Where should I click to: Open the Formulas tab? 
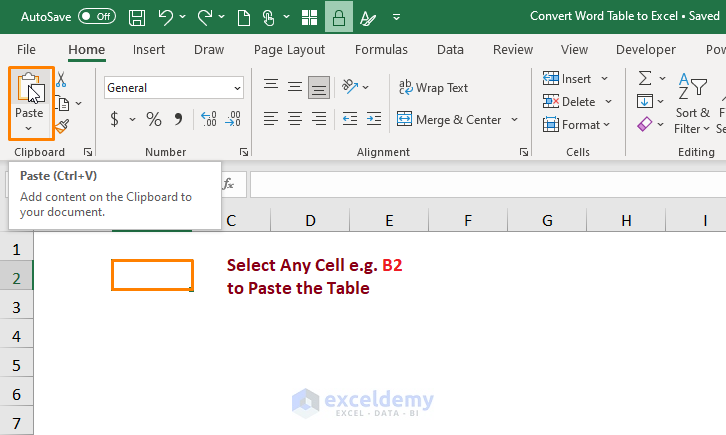(x=381, y=50)
